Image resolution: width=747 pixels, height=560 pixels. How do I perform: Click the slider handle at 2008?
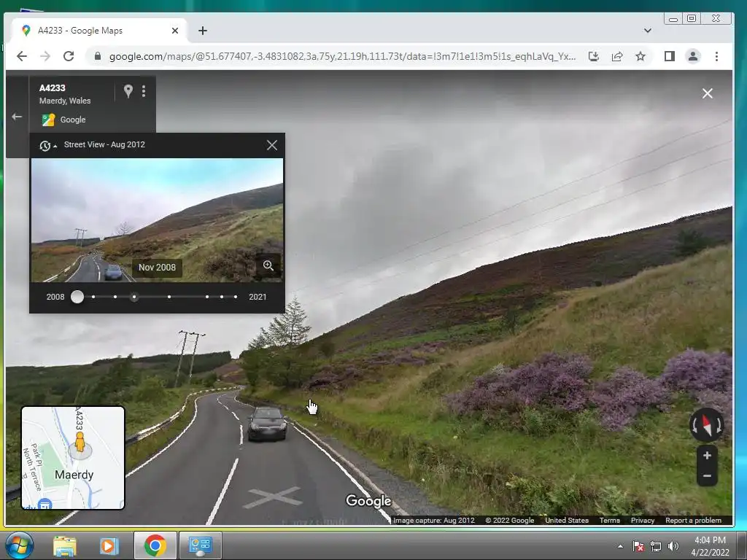pos(77,297)
